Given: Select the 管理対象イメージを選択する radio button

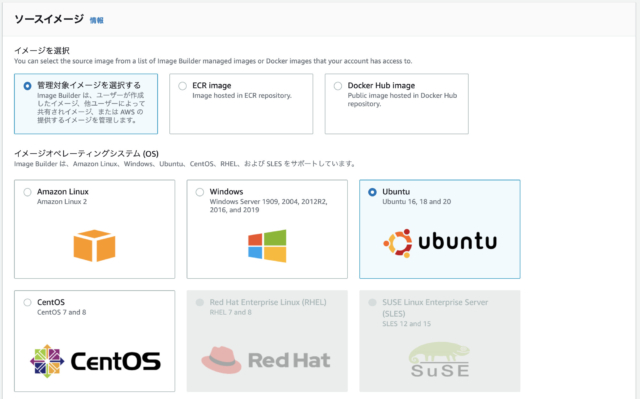Looking at the screenshot, I should [27, 86].
